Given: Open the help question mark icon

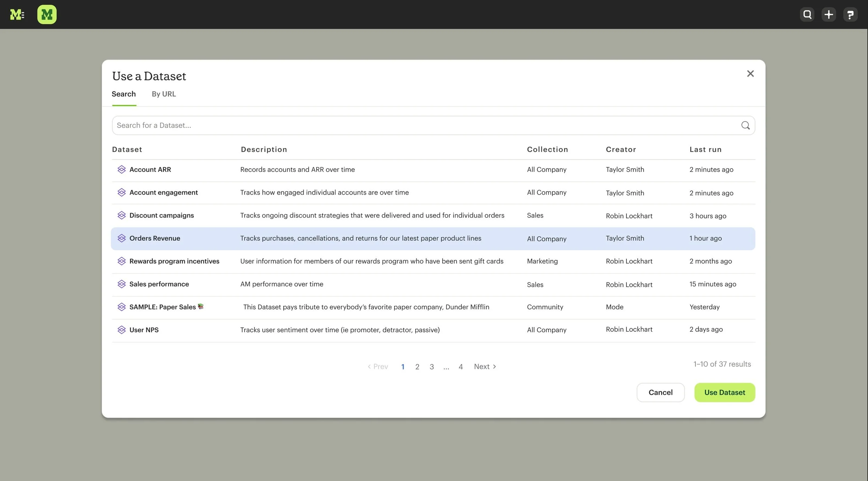Looking at the screenshot, I should pyautogui.click(x=850, y=15).
